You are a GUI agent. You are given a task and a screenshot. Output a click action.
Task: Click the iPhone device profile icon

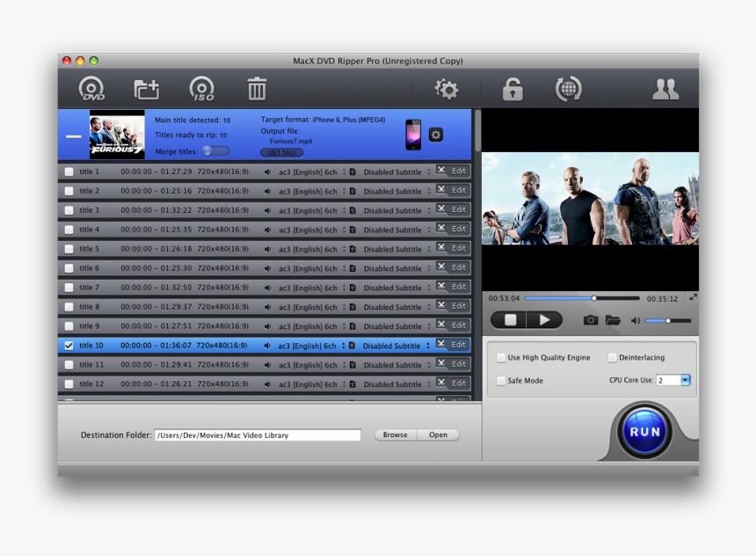pyautogui.click(x=413, y=135)
